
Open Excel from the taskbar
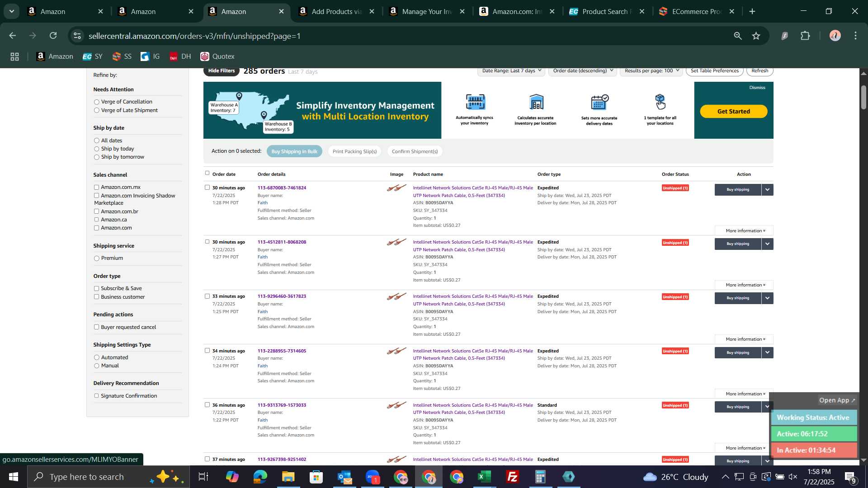pos(485,477)
